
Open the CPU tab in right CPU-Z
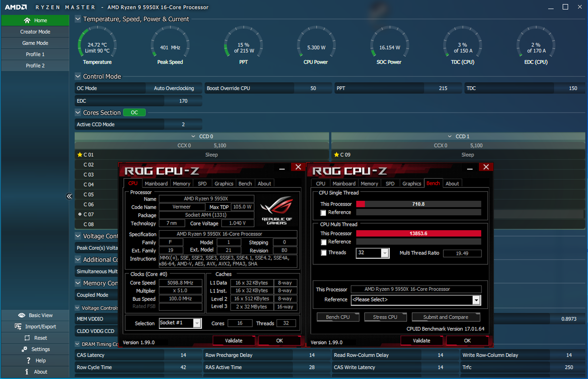coord(321,183)
